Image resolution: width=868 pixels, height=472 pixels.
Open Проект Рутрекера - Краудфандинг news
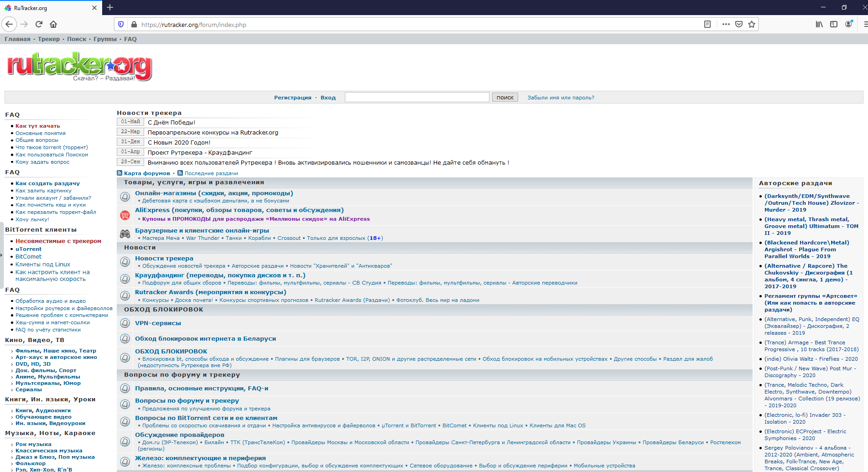200,153
